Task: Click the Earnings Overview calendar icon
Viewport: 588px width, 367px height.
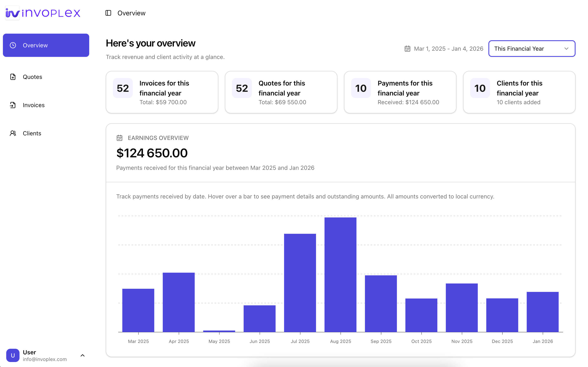Action: (x=119, y=138)
